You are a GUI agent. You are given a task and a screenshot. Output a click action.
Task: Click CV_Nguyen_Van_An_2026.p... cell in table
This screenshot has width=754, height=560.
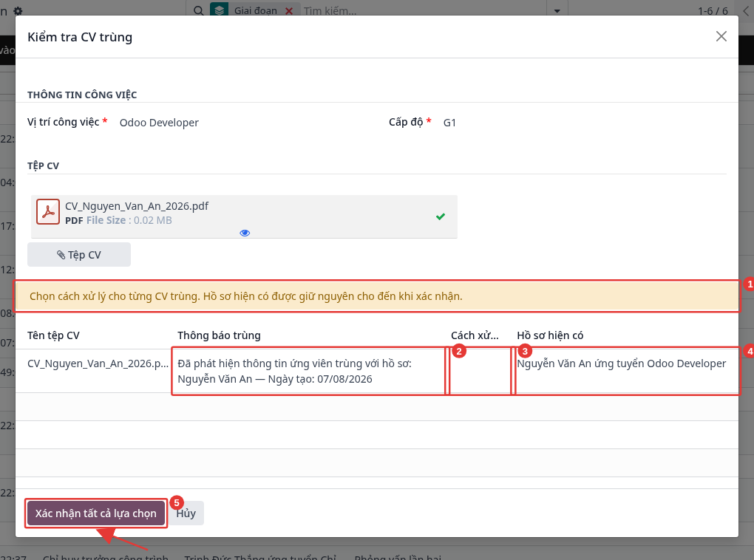(x=98, y=363)
